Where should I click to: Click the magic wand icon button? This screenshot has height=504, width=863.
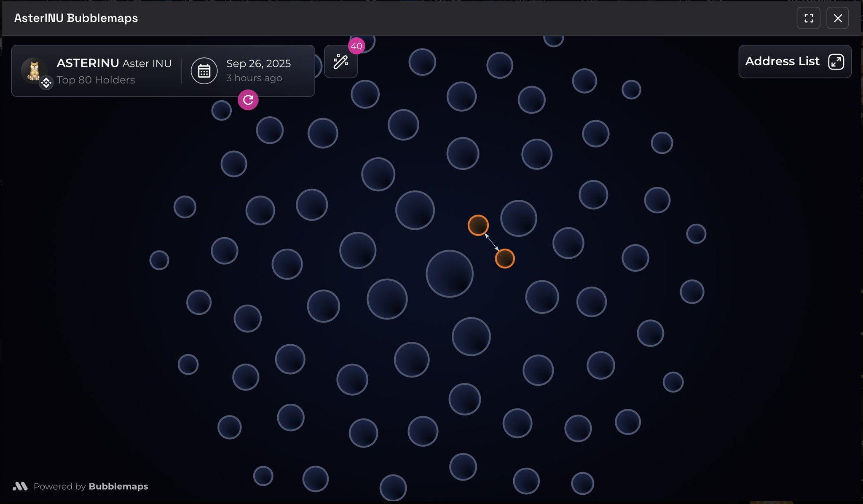[x=340, y=62]
